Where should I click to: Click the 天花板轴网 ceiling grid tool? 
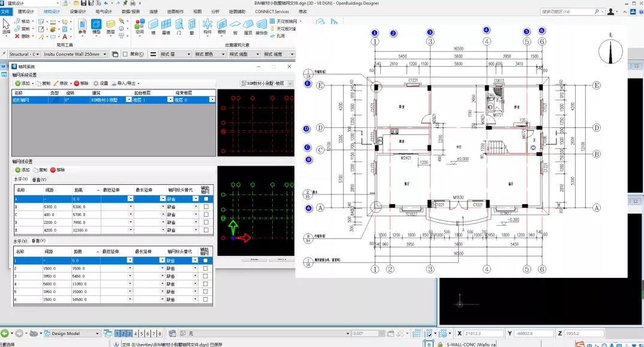pyautogui.click(x=284, y=21)
